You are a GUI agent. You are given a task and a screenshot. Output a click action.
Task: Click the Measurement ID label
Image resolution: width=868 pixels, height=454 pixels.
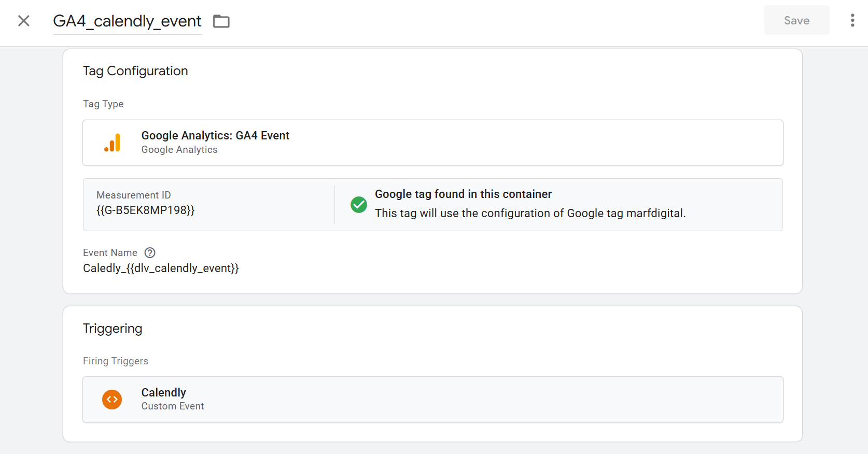click(x=133, y=195)
